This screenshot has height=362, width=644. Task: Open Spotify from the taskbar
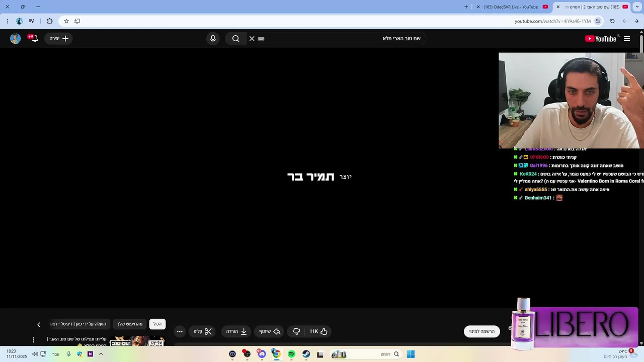click(291, 354)
